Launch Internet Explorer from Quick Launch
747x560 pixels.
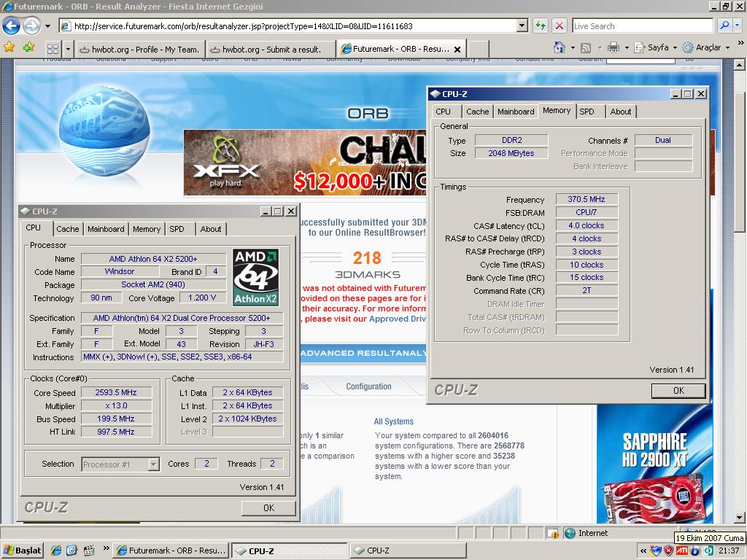(x=56, y=551)
